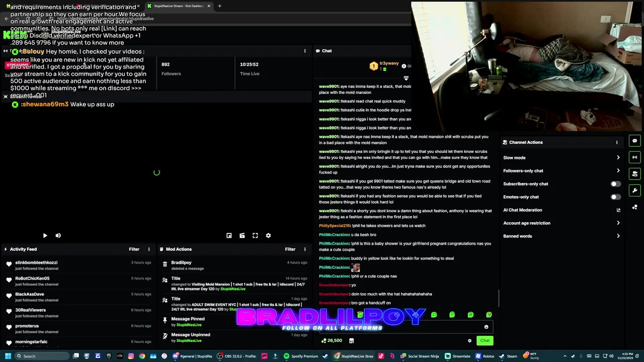Screen dimensions: 644x362
Task: Click PhilMcCrackinn emote image message
Action: [356, 267]
